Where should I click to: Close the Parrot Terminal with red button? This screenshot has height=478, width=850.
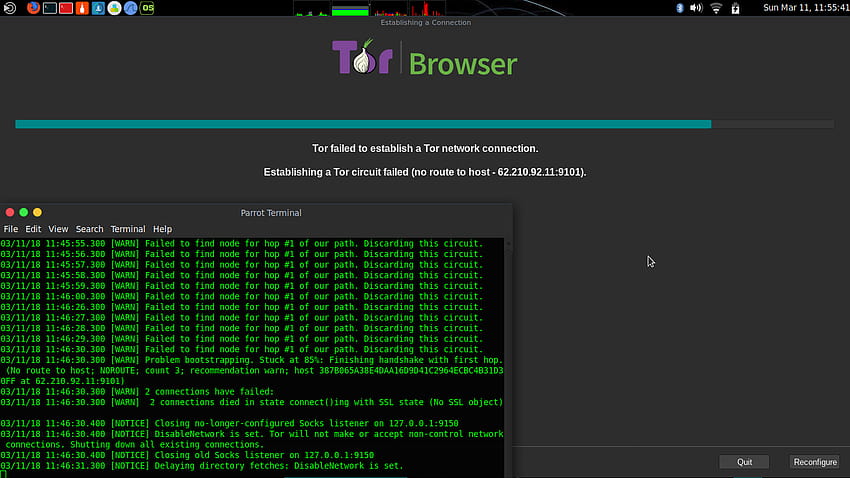tap(10, 212)
